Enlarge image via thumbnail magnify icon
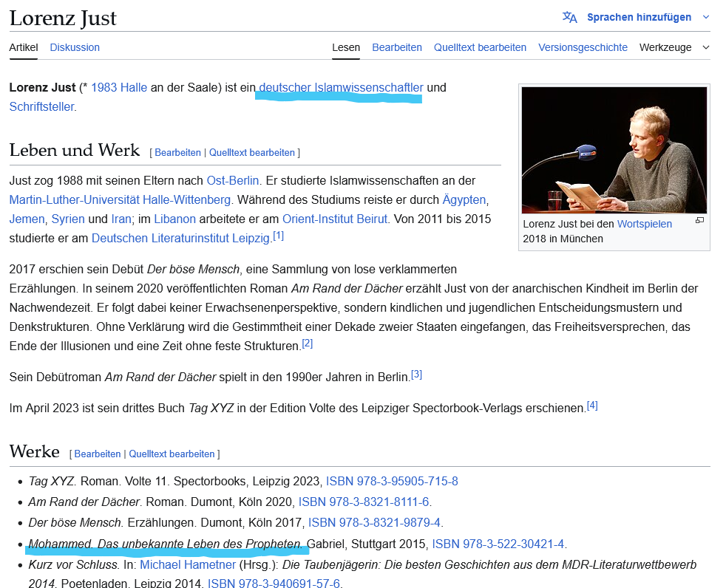Image resolution: width=726 pixels, height=588 pixels. (x=699, y=221)
